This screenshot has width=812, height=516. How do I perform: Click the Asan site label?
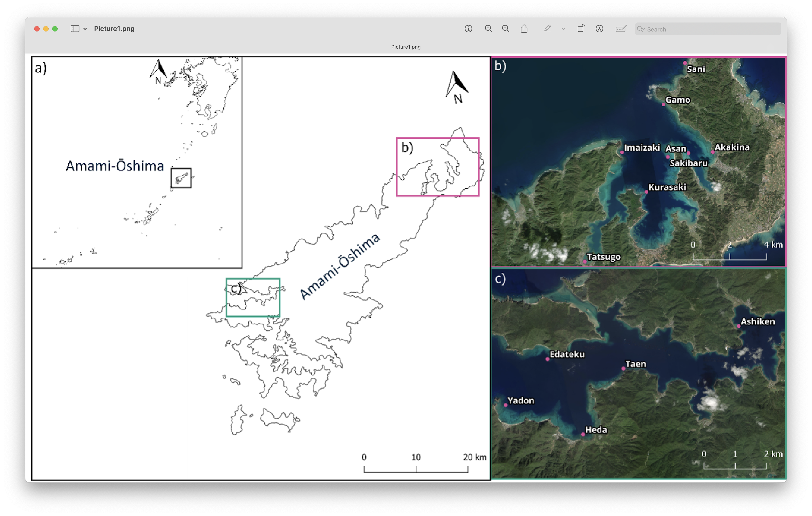click(676, 149)
